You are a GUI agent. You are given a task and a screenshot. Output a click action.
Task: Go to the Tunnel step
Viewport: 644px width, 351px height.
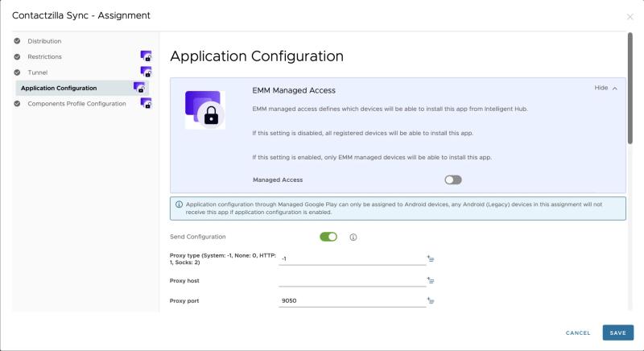tap(37, 72)
